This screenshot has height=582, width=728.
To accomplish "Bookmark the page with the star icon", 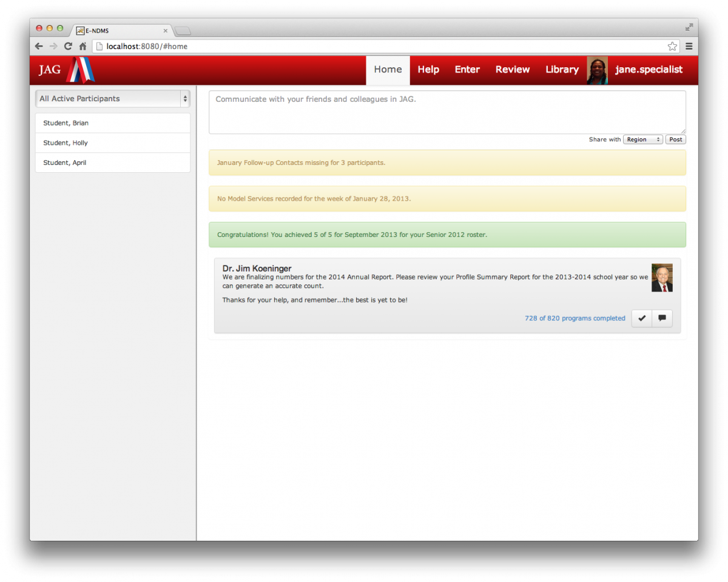I will tap(672, 46).
